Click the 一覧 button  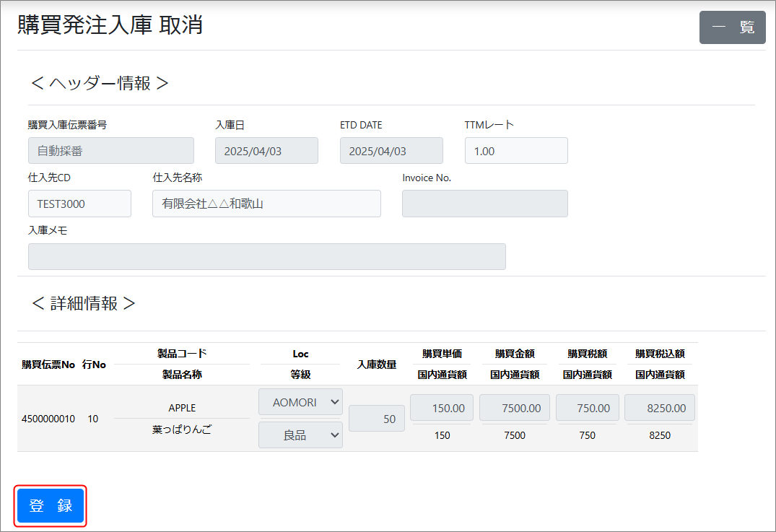tap(732, 27)
